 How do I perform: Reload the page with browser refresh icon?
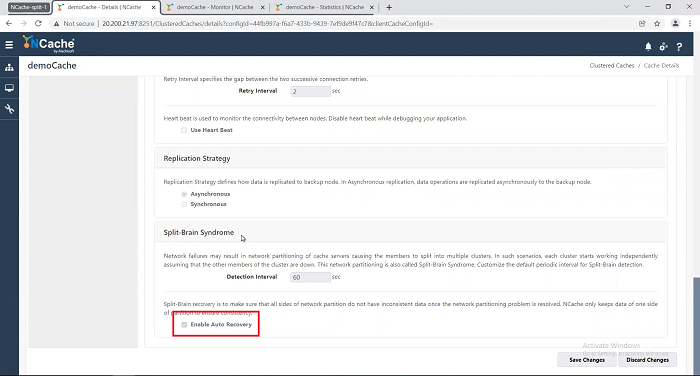pyautogui.click(x=38, y=23)
